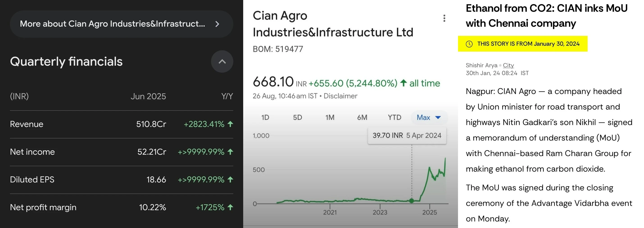Screen dimensions: 644x228
Task: Click the Net profit margin up arrow
Action: click(231, 207)
